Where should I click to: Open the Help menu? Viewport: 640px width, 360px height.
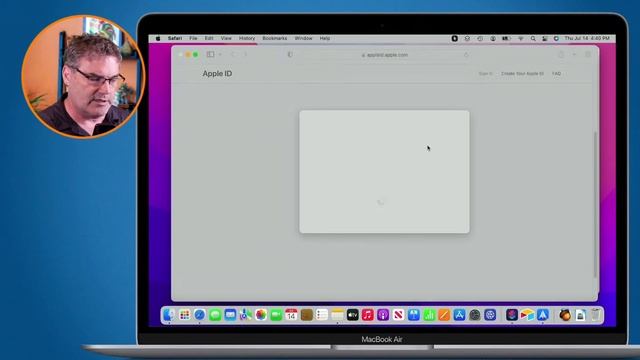[325, 38]
